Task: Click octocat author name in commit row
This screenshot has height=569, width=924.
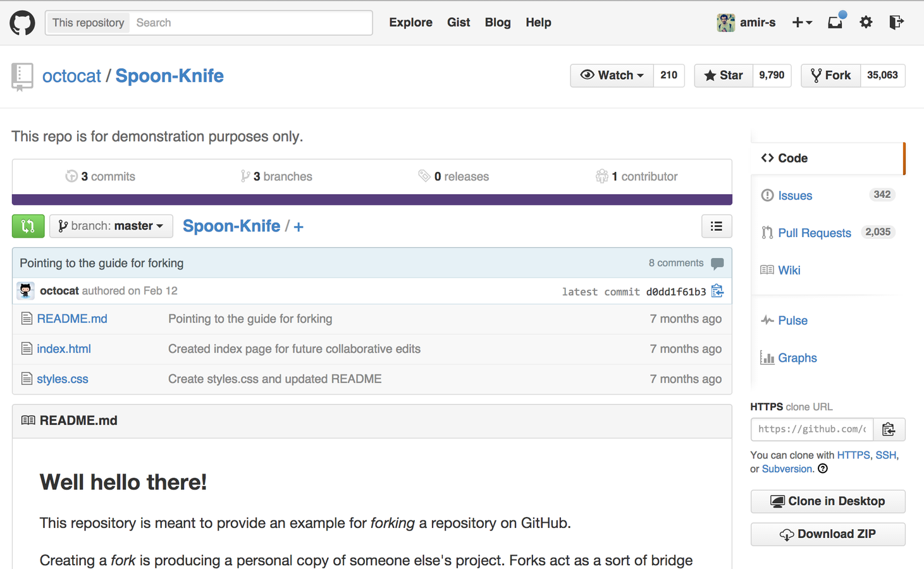Action: tap(59, 291)
